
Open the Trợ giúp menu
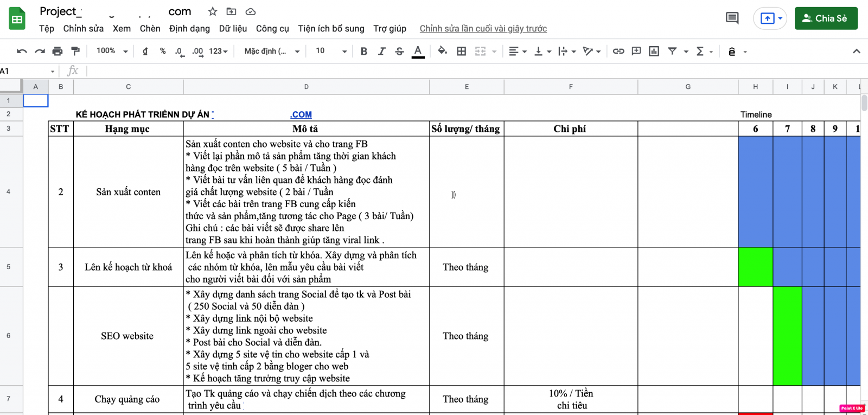(390, 28)
